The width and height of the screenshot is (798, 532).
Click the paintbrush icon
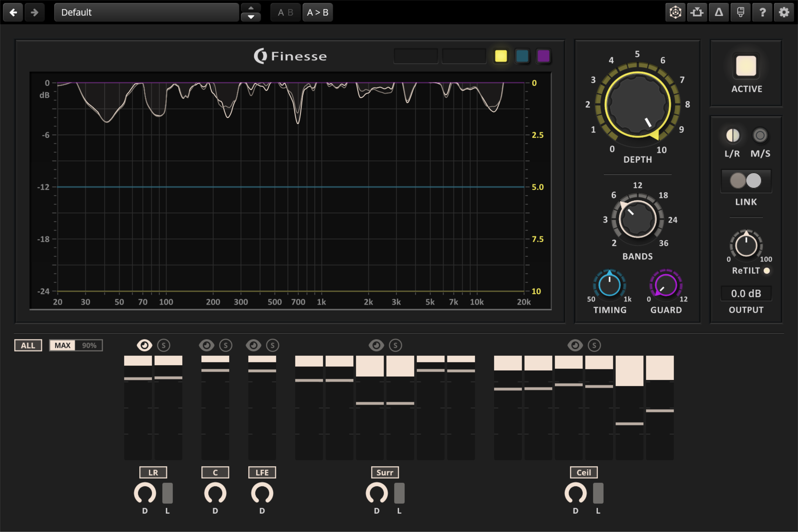point(741,12)
